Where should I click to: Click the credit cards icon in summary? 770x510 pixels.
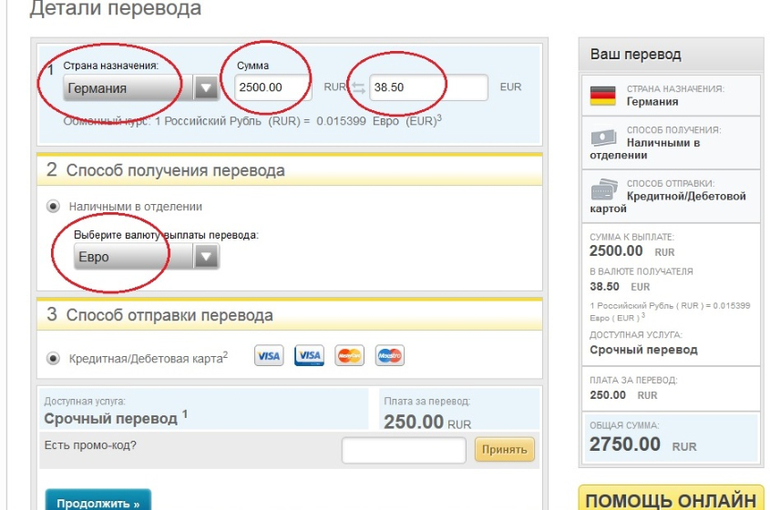[604, 189]
